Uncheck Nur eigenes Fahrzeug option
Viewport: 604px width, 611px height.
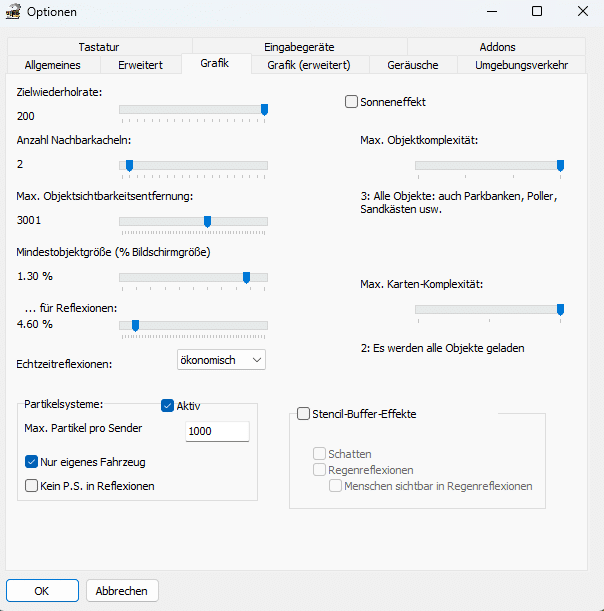point(32,462)
